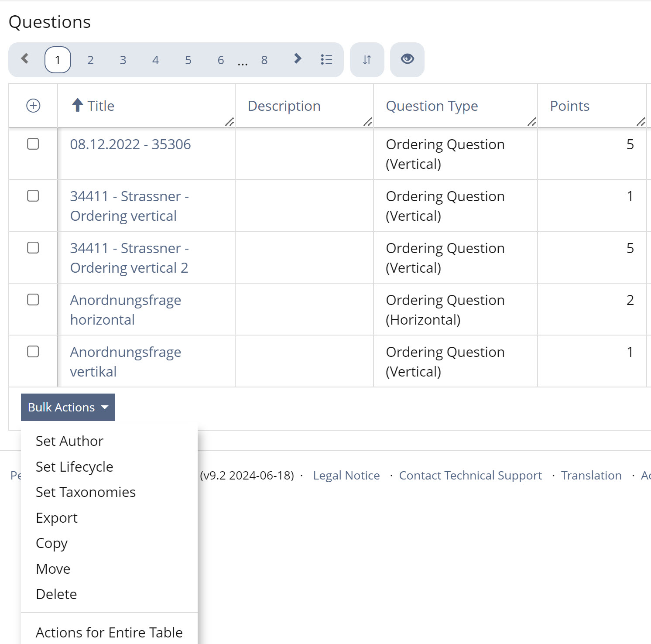Open Actions for Entire Table entry
Viewport: 651px width, 644px height.
coord(109,632)
